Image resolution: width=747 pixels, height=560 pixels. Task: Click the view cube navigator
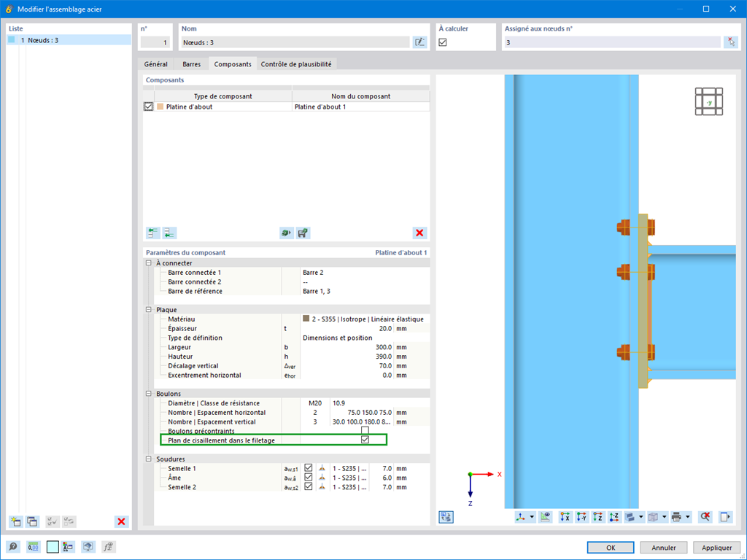(x=709, y=101)
